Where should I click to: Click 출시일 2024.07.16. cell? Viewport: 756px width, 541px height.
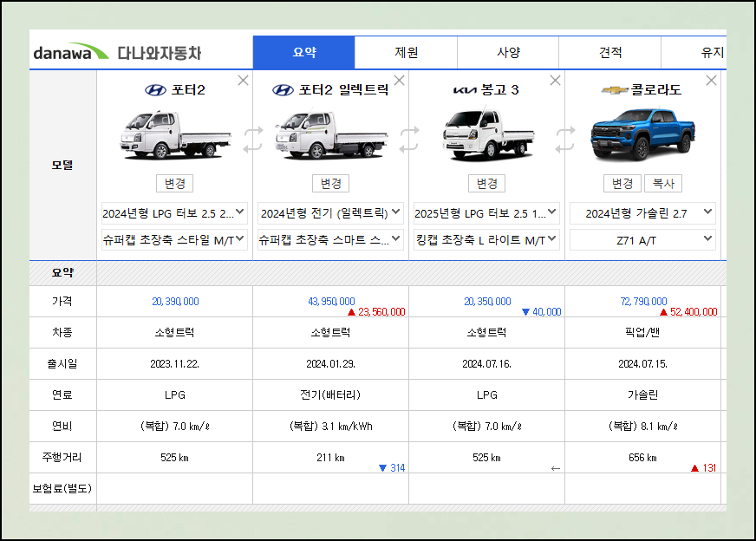[x=487, y=363]
